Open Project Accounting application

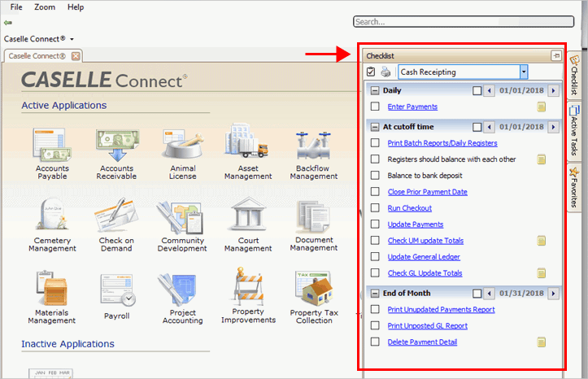182,298
